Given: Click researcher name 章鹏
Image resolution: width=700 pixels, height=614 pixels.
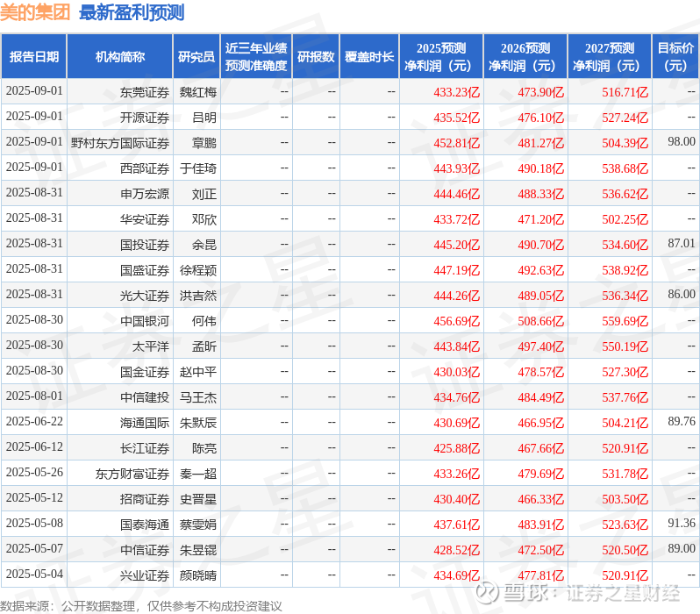Looking at the screenshot, I should click(204, 143).
